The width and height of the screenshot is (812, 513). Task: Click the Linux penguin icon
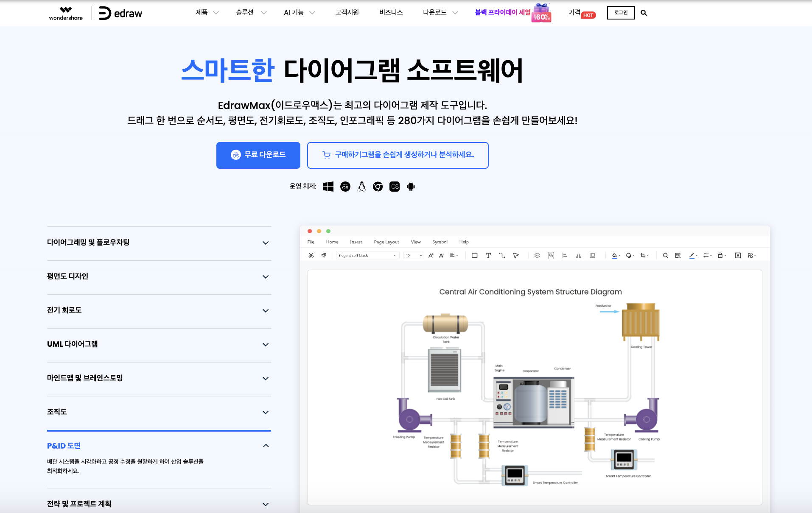(361, 187)
